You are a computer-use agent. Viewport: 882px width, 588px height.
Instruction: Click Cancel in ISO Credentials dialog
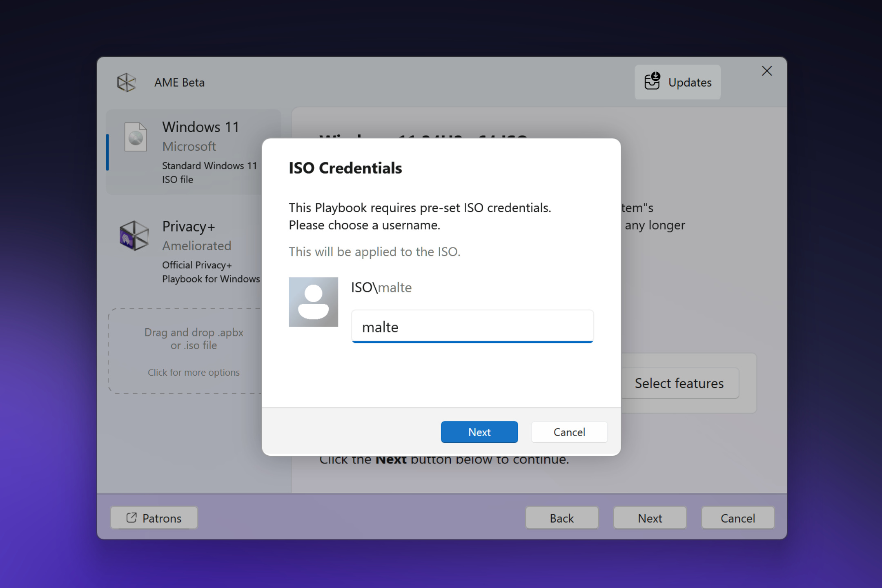click(569, 432)
